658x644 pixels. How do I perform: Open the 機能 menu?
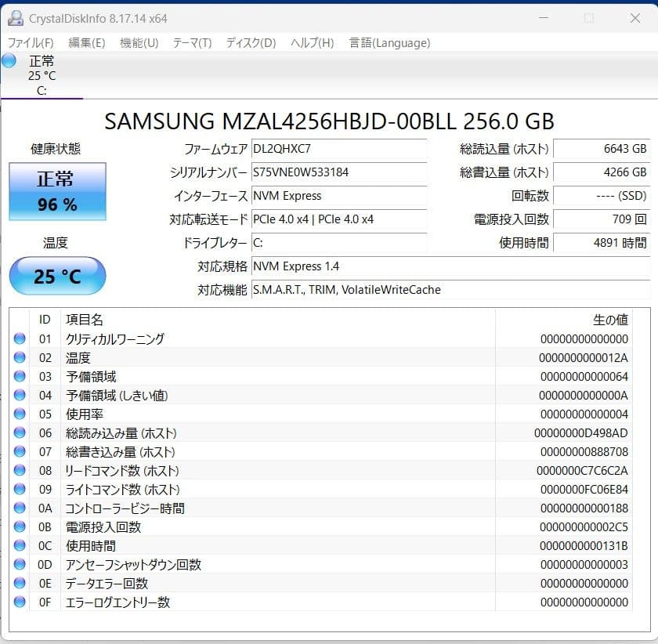click(x=138, y=43)
